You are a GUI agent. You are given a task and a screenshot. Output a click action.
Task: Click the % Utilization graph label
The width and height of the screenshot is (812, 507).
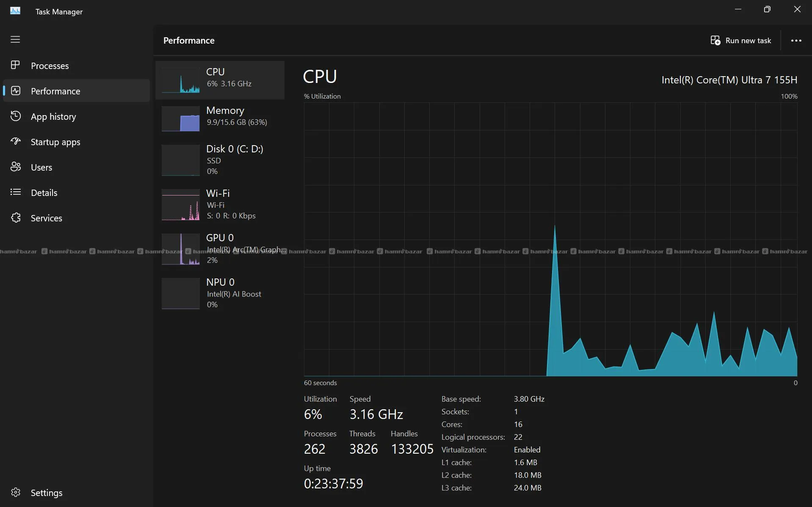point(322,96)
